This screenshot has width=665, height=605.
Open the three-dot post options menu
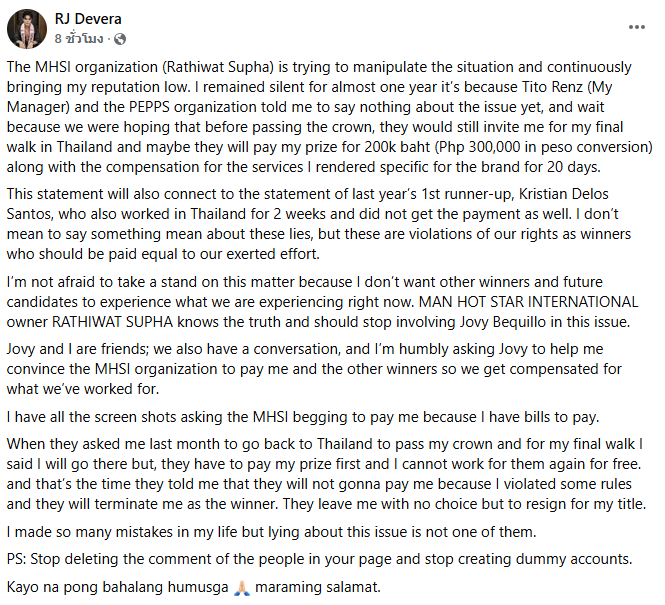(637, 27)
